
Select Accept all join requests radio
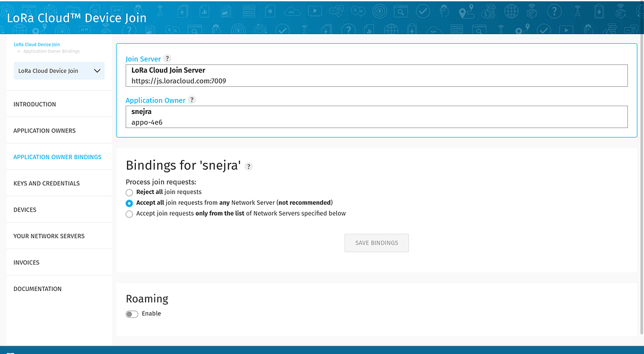(129, 203)
